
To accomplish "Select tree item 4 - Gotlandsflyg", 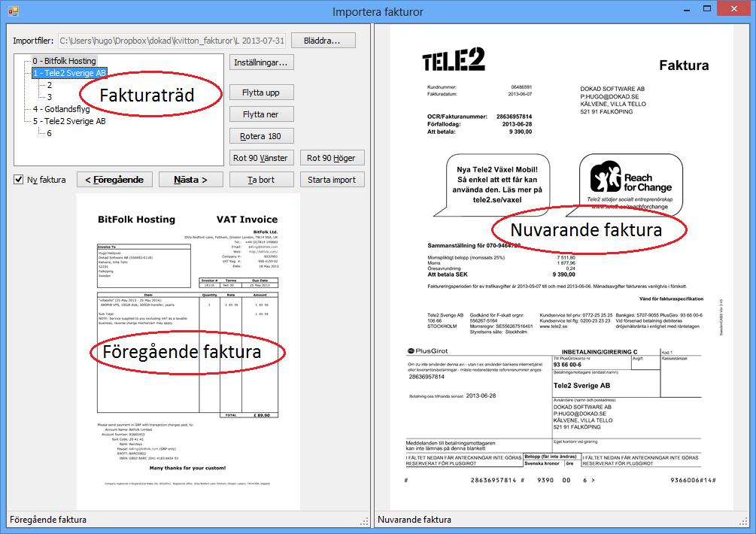I will pyautogui.click(x=61, y=109).
